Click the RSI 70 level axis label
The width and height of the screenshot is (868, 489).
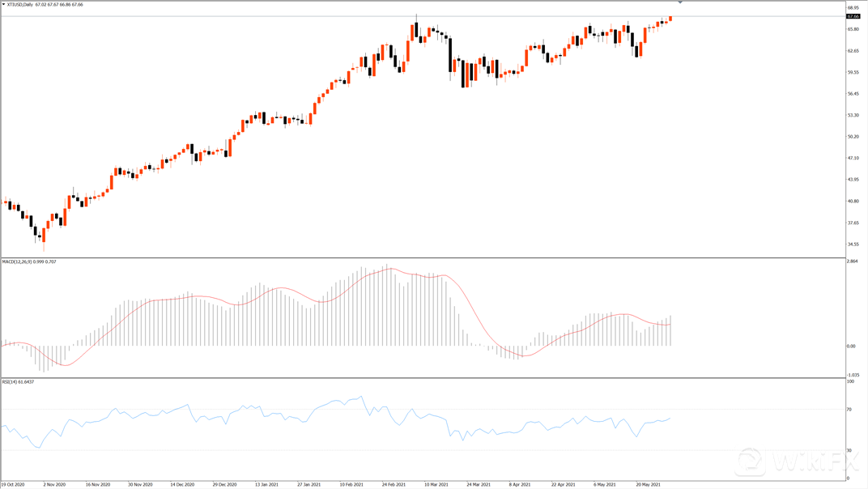(849, 410)
